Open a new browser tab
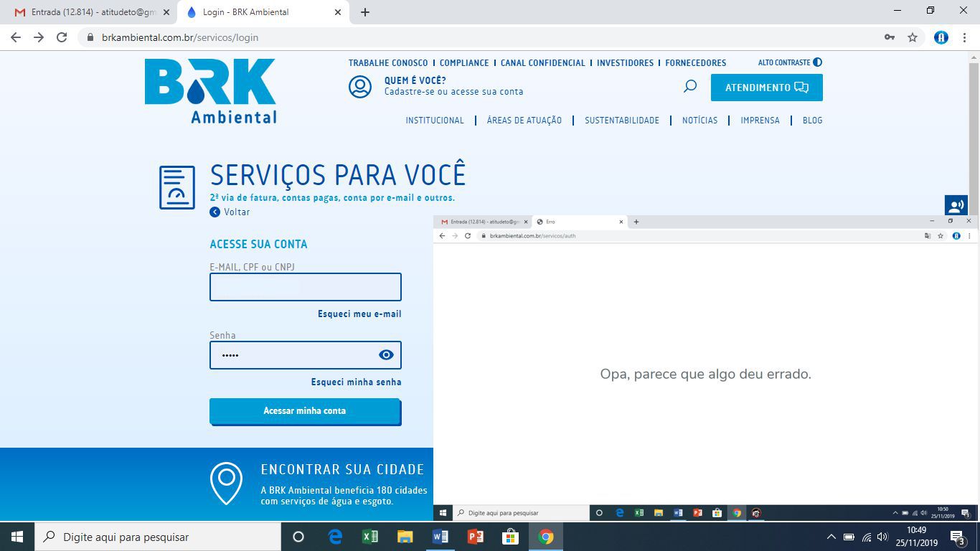This screenshot has height=551, width=980. pos(365,12)
